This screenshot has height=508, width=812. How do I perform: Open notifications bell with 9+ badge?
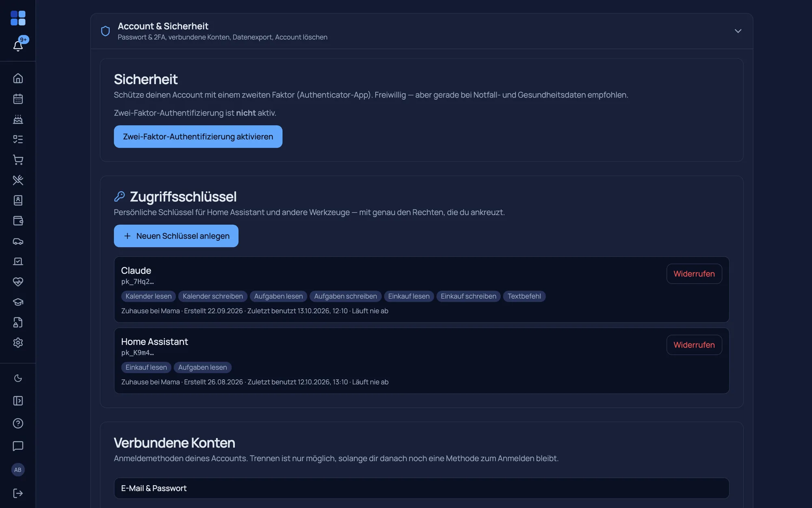tap(18, 46)
